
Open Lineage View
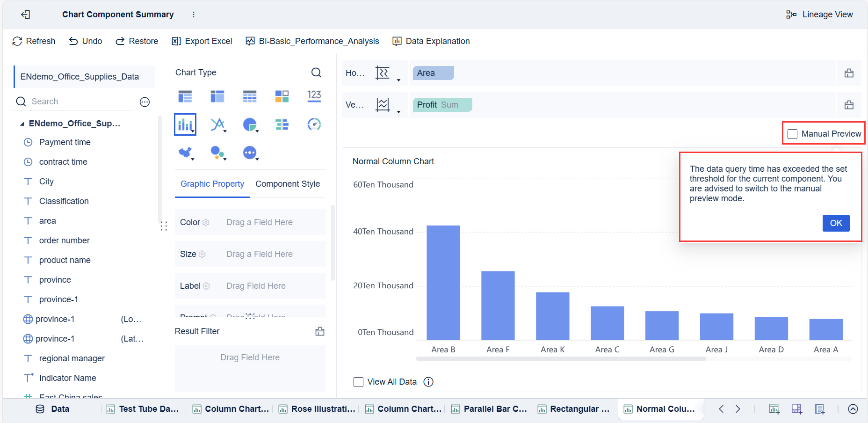coord(819,15)
